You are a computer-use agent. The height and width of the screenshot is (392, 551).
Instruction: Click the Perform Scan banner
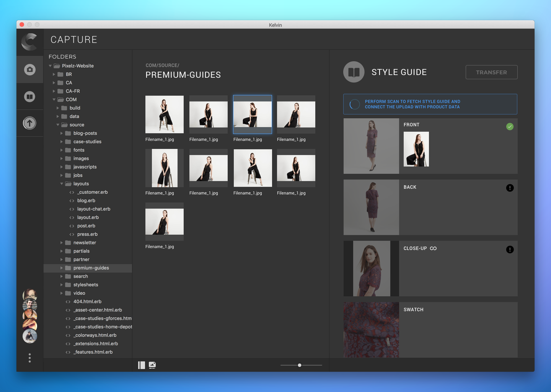tap(430, 104)
